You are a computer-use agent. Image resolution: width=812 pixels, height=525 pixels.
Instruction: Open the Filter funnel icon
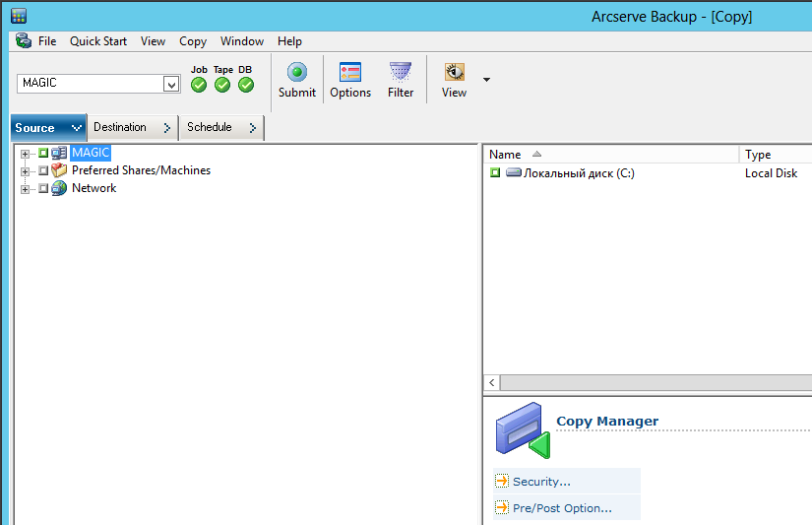tap(401, 72)
